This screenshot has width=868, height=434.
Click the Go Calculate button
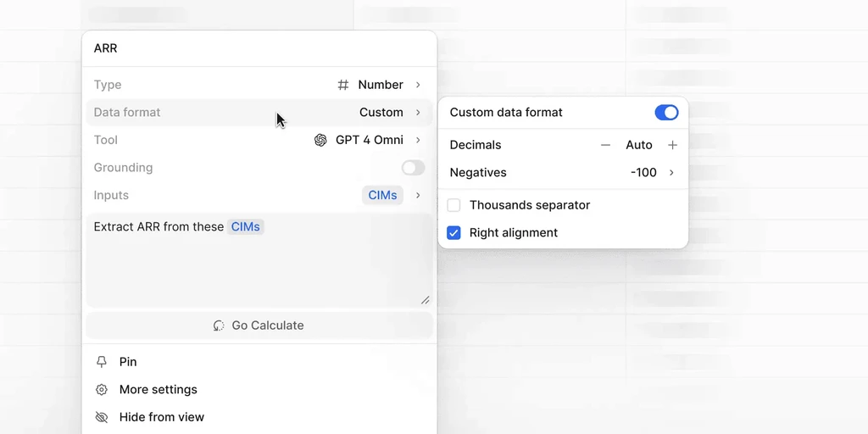coord(259,325)
